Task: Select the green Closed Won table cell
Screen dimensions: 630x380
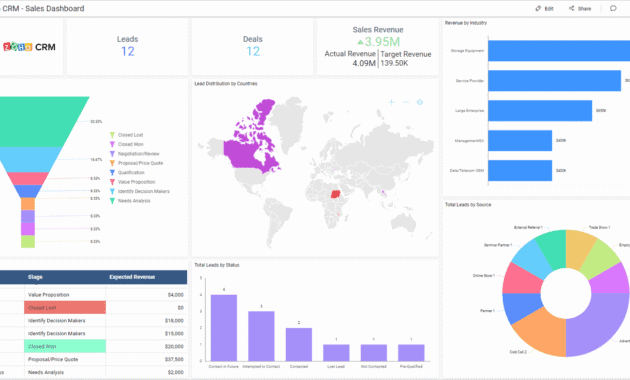Action: [x=65, y=346]
